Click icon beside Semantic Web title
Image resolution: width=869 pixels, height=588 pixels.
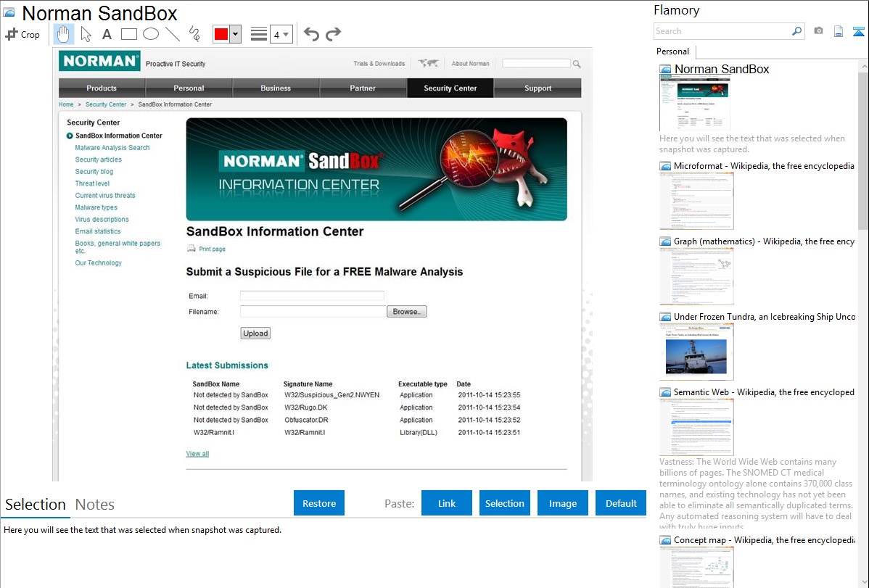[665, 392]
